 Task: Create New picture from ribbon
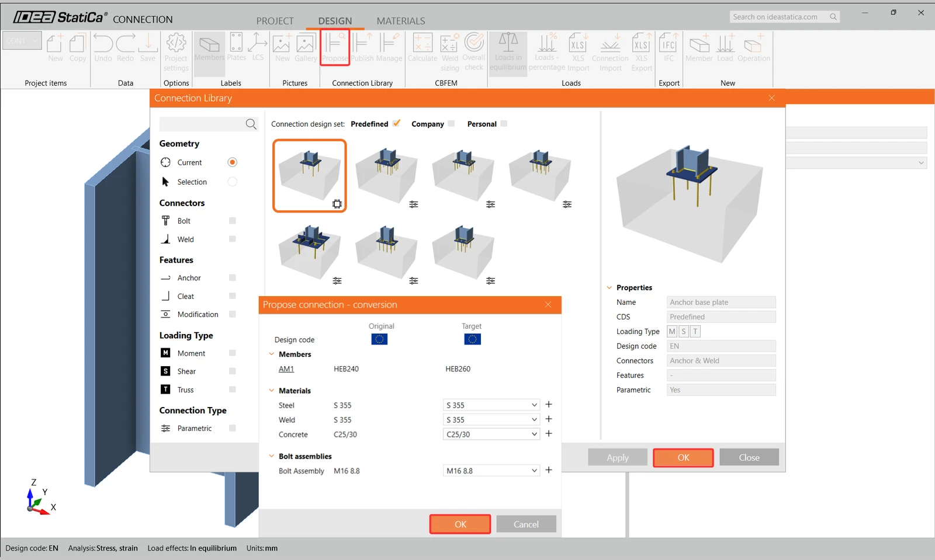[x=282, y=48]
